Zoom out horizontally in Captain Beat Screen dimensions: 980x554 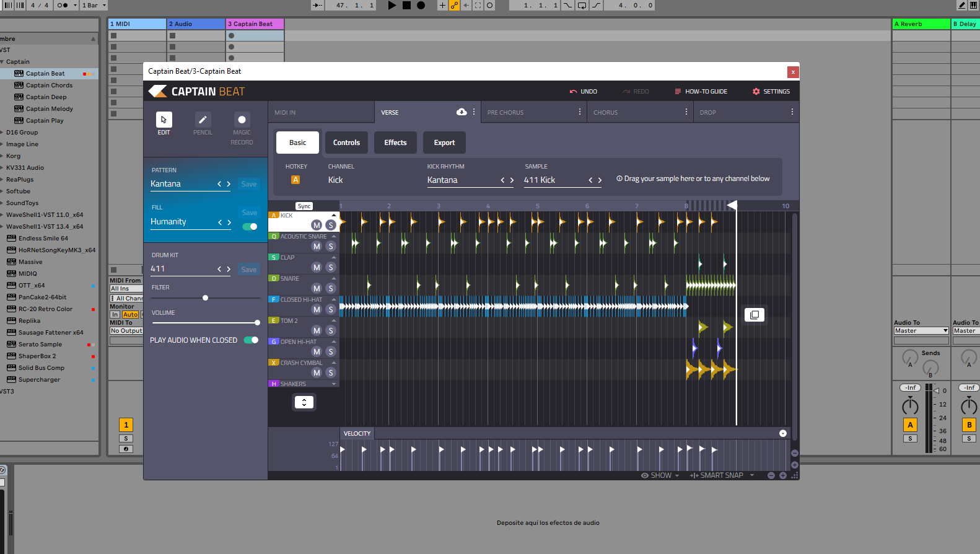pyautogui.click(x=771, y=475)
